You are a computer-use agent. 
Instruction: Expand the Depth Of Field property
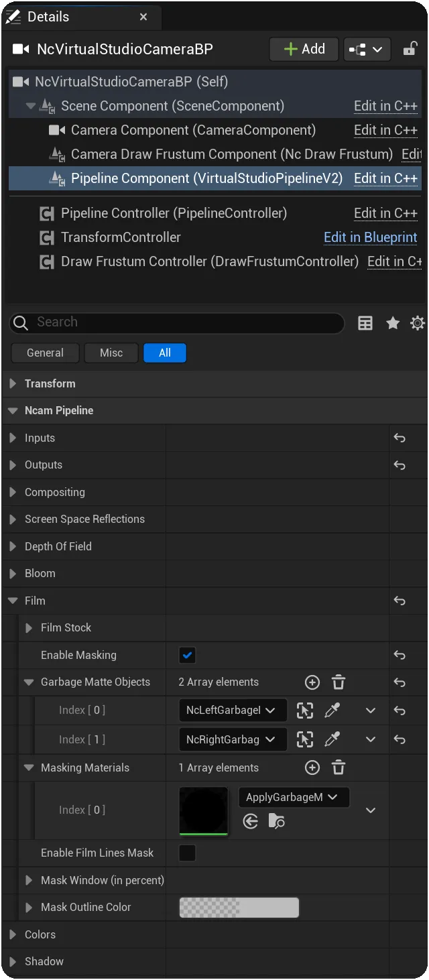(13, 546)
